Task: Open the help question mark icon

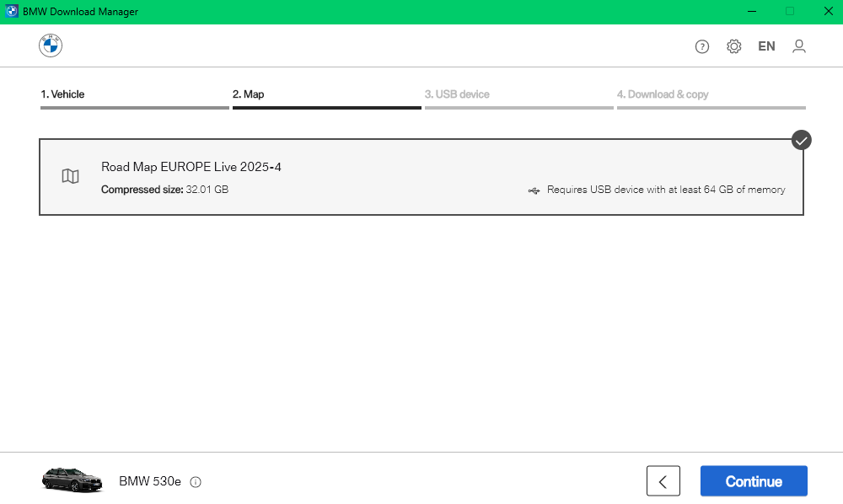Action: (x=701, y=46)
